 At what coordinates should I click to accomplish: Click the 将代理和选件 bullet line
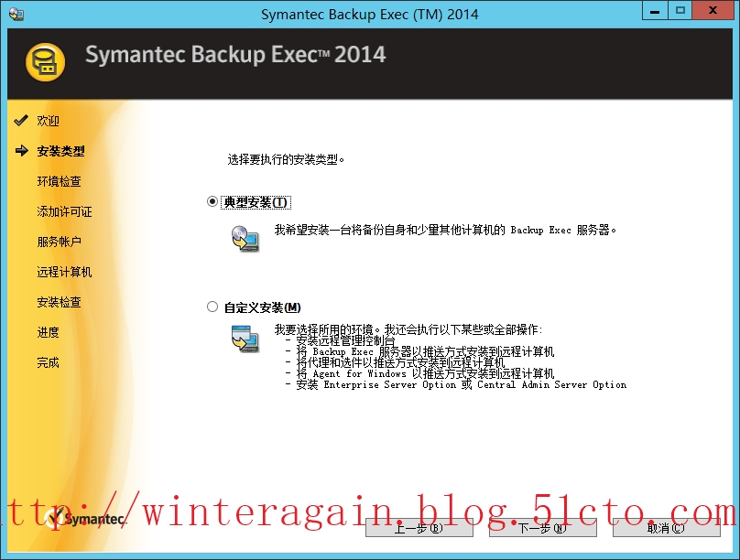pyautogui.click(x=395, y=362)
